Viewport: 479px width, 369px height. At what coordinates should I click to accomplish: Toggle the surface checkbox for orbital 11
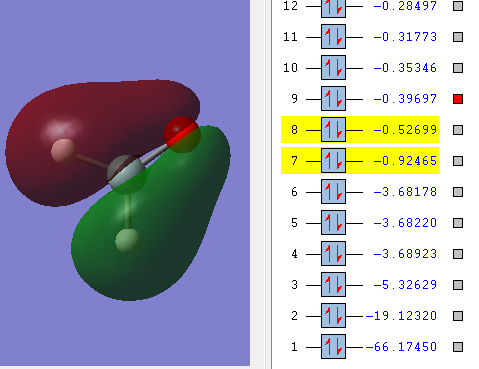pos(458,37)
